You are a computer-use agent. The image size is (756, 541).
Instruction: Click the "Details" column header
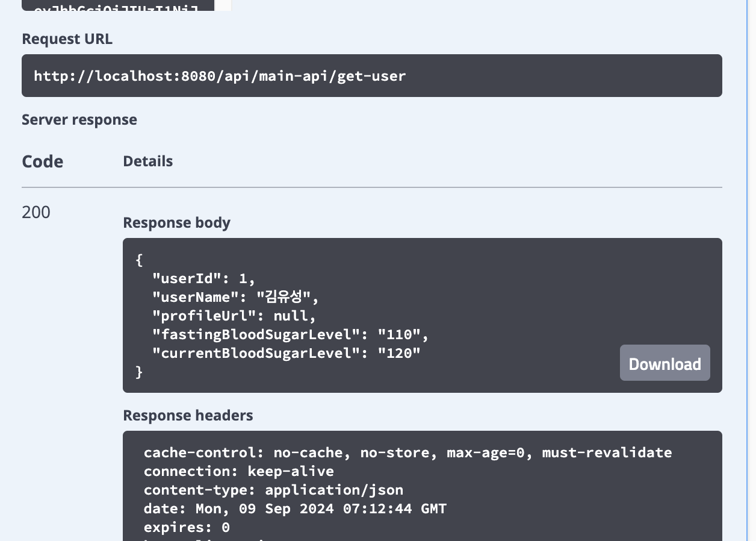coord(148,161)
